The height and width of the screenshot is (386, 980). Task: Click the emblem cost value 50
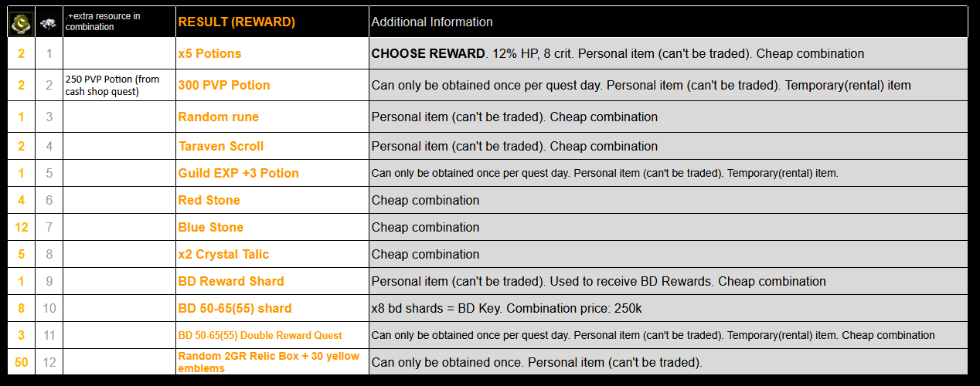[x=21, y=362]
